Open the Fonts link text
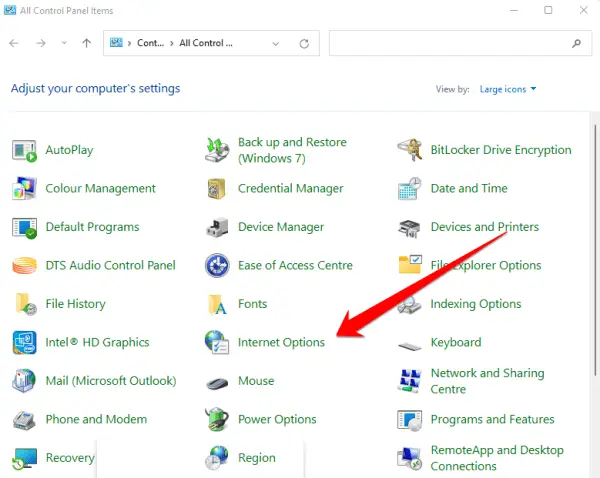Screen dimensions: 600x478 coord(253,304)
